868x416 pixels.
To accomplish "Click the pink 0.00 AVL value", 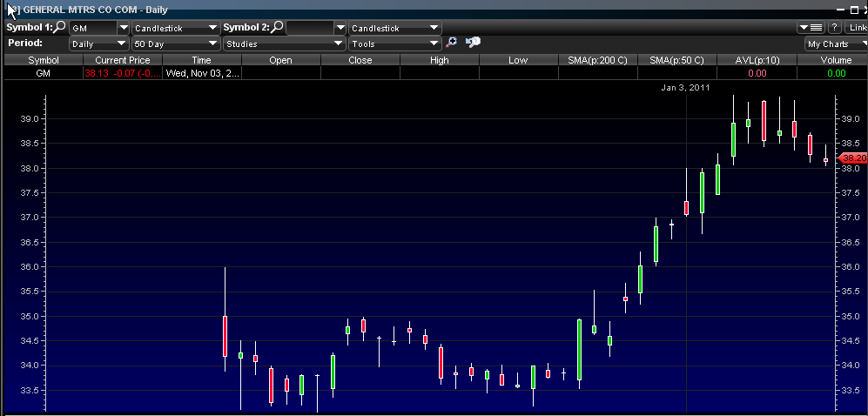I will tap(757, 73).
